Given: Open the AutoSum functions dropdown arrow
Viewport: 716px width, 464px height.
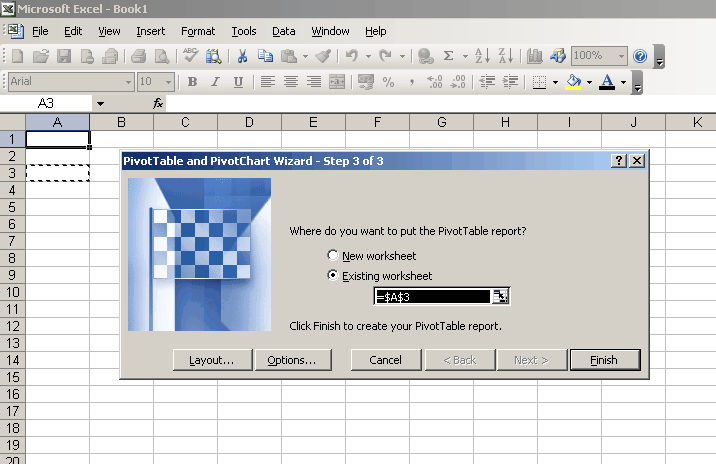Looking at the screenshot, I should pyautogui.click(x=465, y=57).
